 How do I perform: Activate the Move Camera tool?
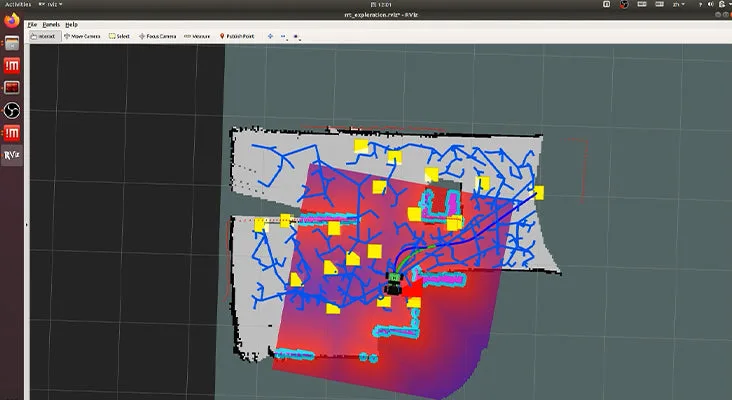click(x=83, y=36)
